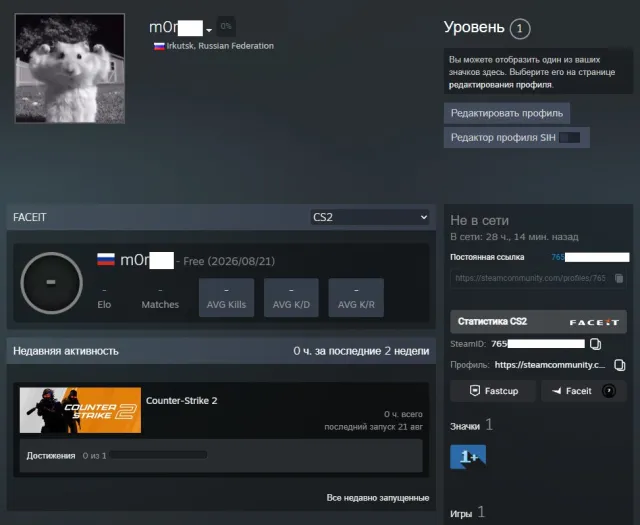Open the Значки badges section link

(471, 426)
